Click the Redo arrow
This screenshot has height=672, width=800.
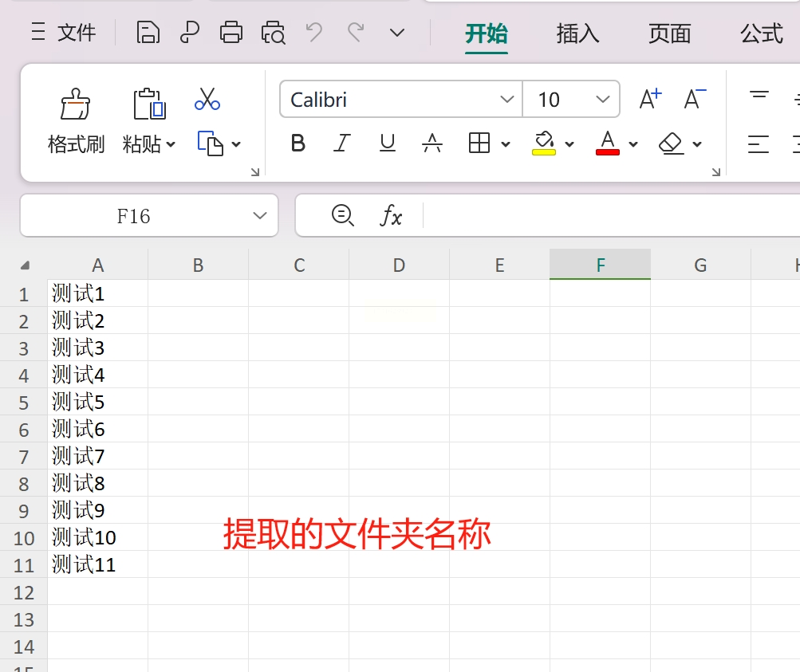point(356,33)
